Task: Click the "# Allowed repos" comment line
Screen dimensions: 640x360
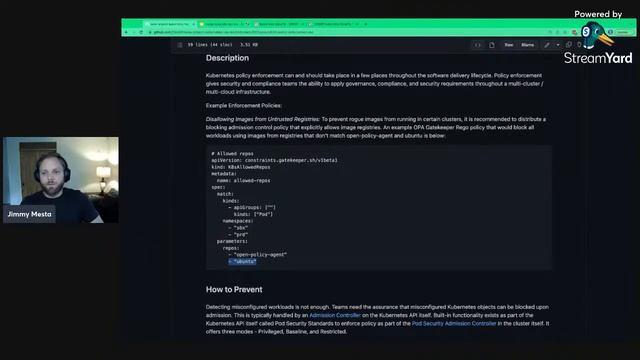Action: tap(232, 153)
